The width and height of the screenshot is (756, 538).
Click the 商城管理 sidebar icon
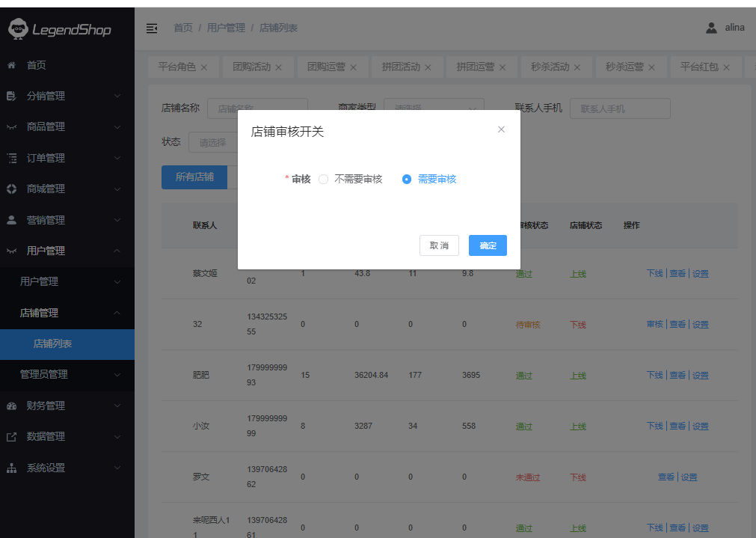click(x=12, y=189)
